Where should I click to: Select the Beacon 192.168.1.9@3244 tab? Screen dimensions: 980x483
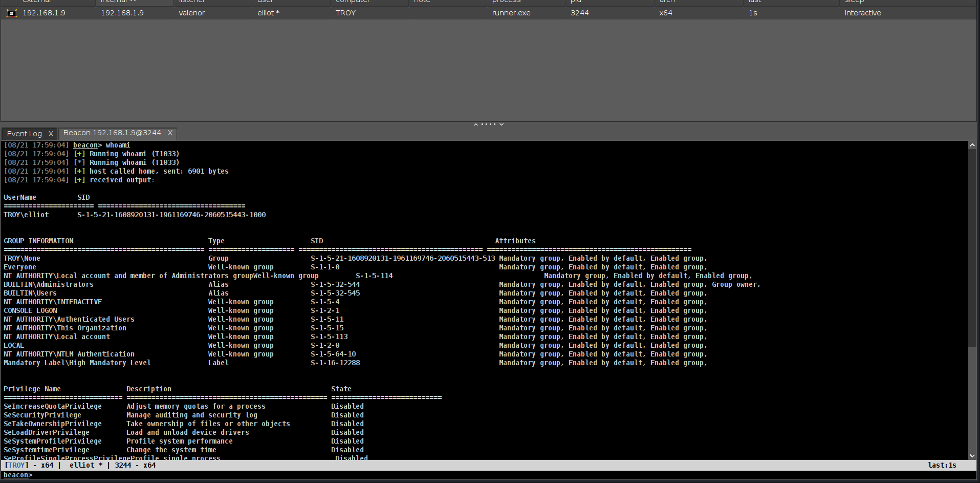112,133
